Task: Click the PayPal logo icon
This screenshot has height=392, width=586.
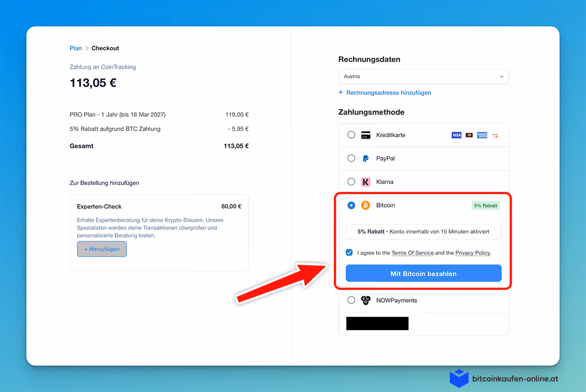Action: (366, 159)
